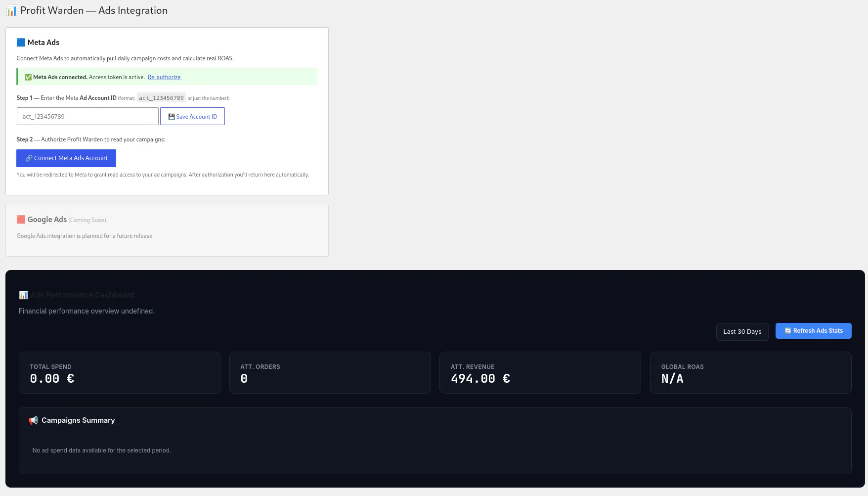The width and height of the screenshot is (868, 496).
Task: Select the Att. Revenue stat card
Action: [540, 373]
